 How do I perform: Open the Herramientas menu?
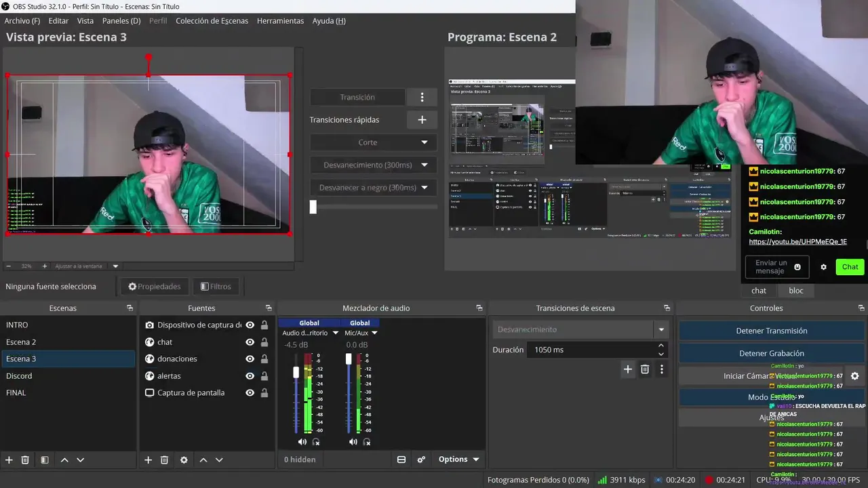[280, 21]
